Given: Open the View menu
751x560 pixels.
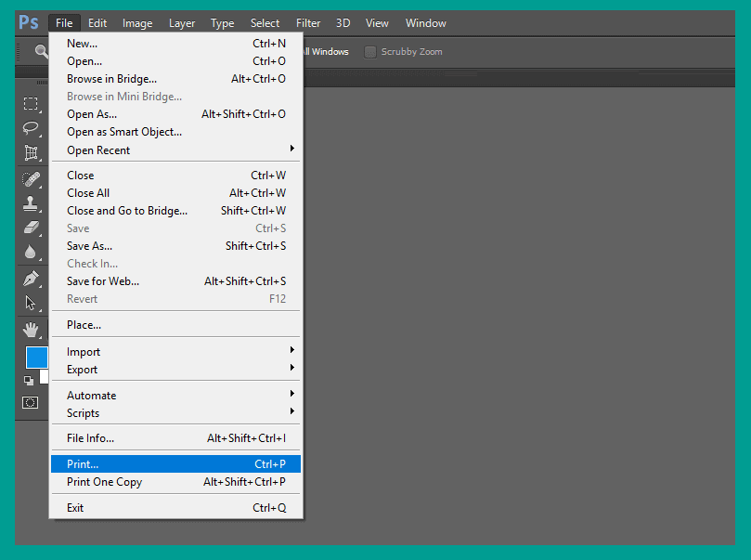Looking at the screenshot, I should coord(377,23).
